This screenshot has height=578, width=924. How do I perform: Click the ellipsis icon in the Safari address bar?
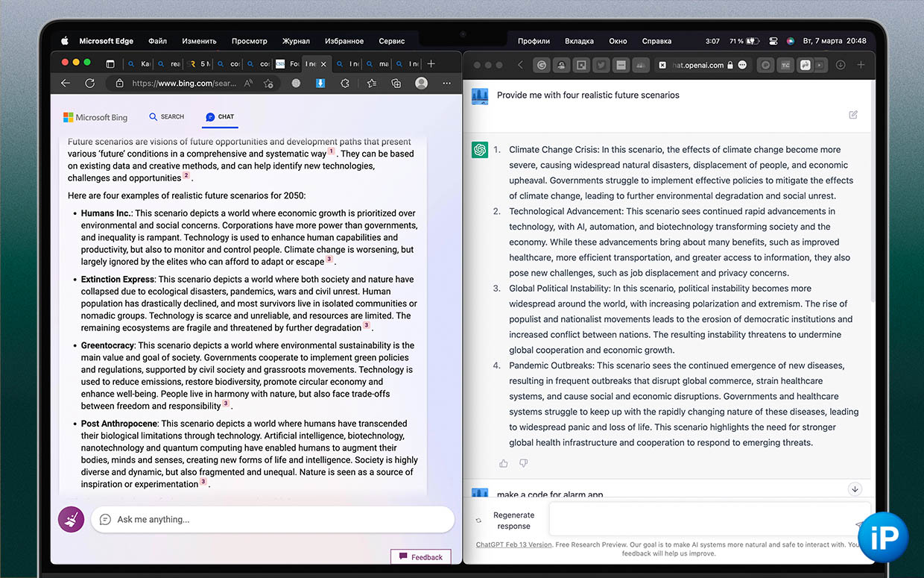tap(742, 65)
